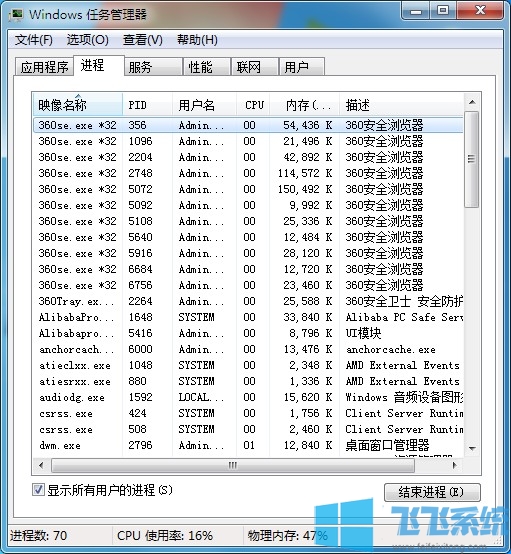Sort processes by PID column header
Image resolution: width=511 pixels, height=554 pixels.
147,105
